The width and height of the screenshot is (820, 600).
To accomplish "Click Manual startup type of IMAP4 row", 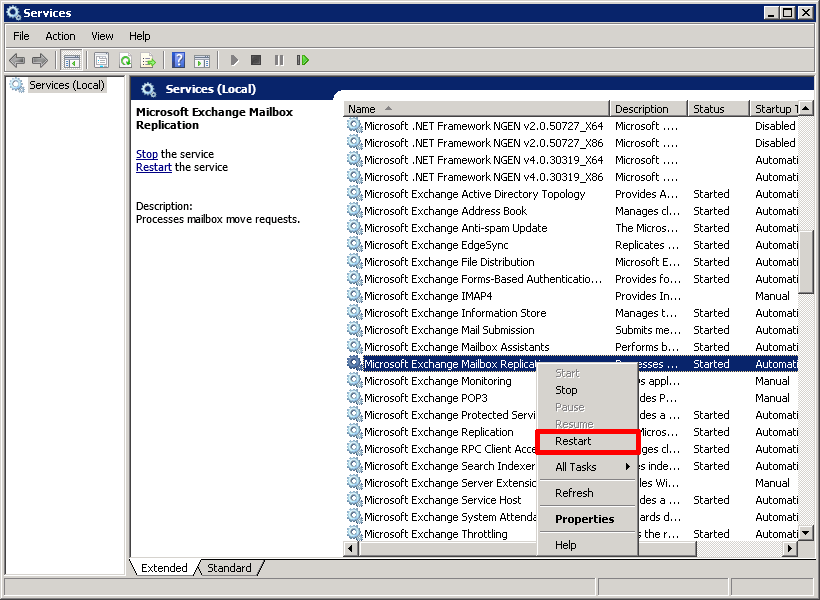I will [772, 296].
